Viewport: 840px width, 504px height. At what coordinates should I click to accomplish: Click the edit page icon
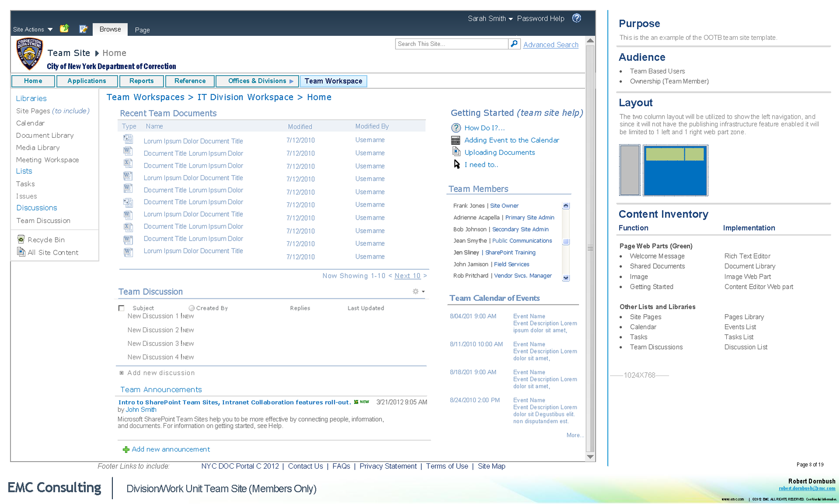click(x=83, y=29)
